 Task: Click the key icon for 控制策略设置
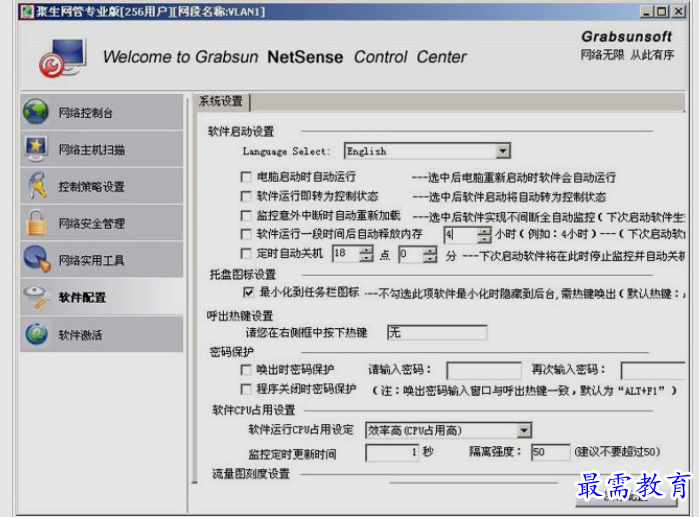pos(37,185)
